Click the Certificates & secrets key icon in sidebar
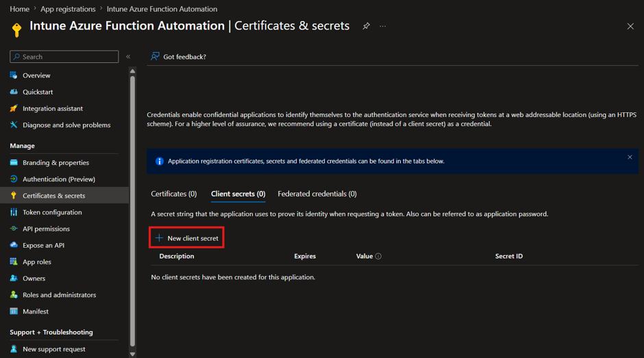The image size is (644, 358). pos(14,195)
